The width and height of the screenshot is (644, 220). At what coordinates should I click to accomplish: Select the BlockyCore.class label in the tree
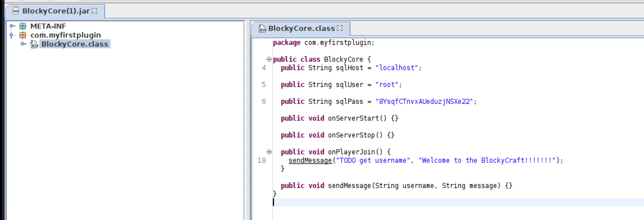click(75, 44)
